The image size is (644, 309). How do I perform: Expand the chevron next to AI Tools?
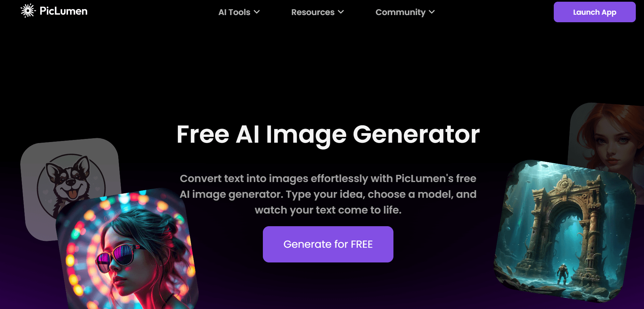pyautogui.click(x=257, y=12)
